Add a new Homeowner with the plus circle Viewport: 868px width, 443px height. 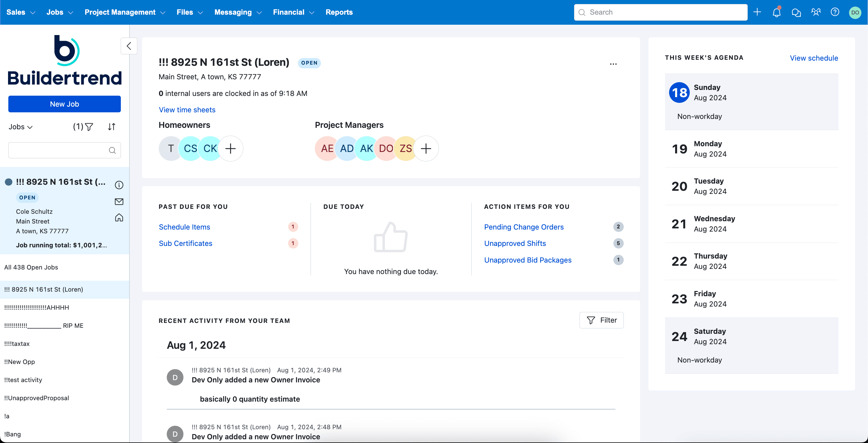pos(230,148)
